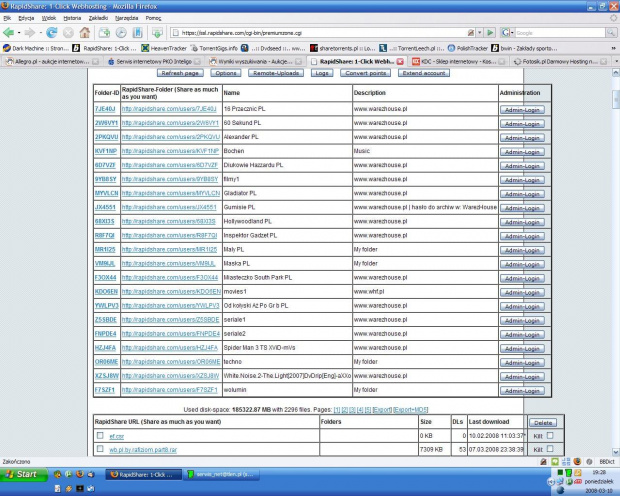This screenshot has width=620, height=496.
Task: Show more bookmarks via toolbar chevron
Action: (614, 48)
